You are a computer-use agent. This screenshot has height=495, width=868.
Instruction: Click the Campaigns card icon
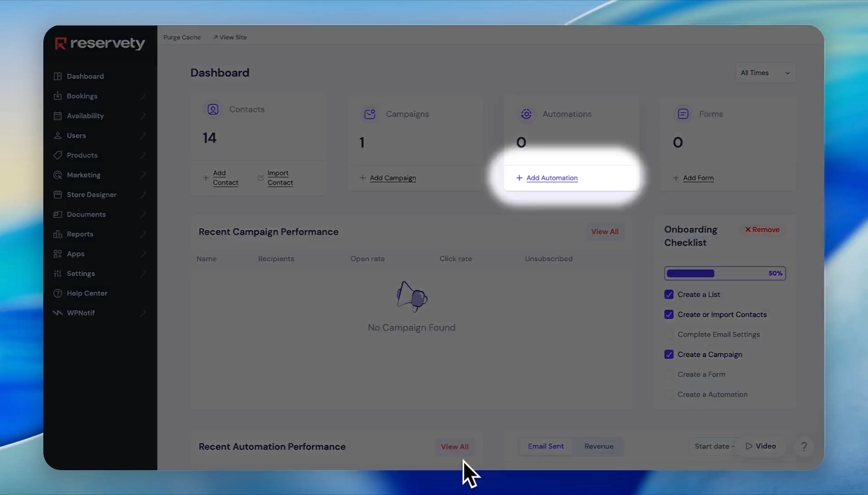(369, 114)
